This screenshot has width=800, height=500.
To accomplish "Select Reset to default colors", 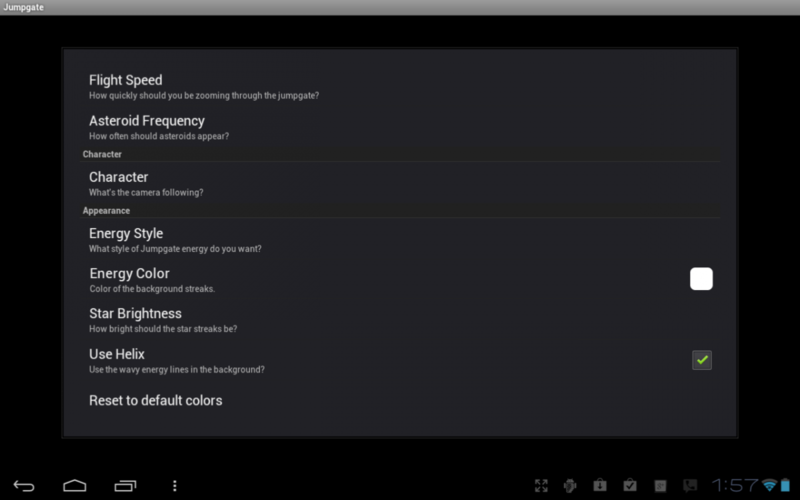I will pyautogui.click(x=400, y=401).
